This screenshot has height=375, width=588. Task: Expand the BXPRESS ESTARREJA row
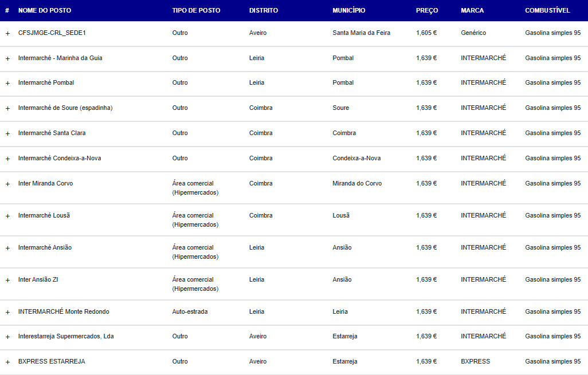coord(7,362)
